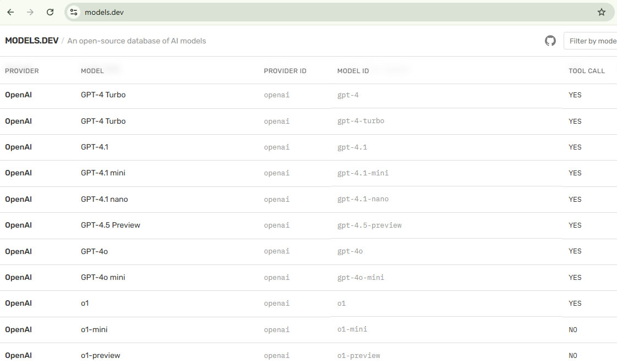Select the 'gpt-4.1-mini' model ID cell
617x364 pixels.
tap(363, 173)
